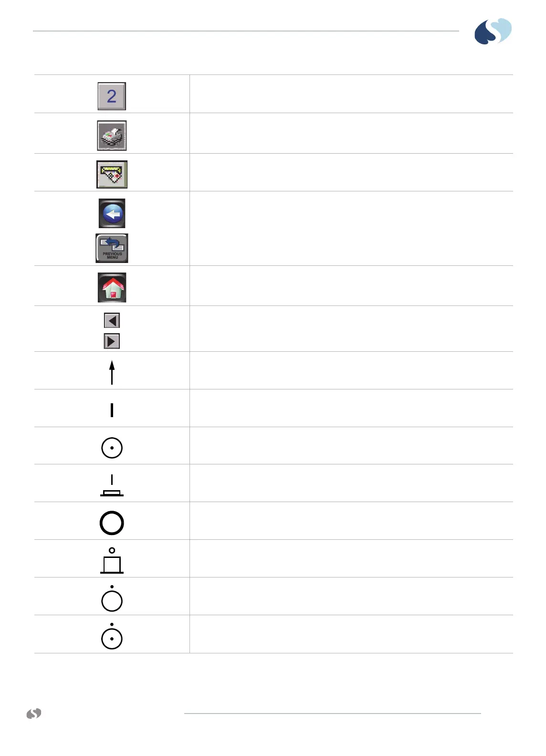
Task: Select the empty circle with dot above
Action: 112,598
